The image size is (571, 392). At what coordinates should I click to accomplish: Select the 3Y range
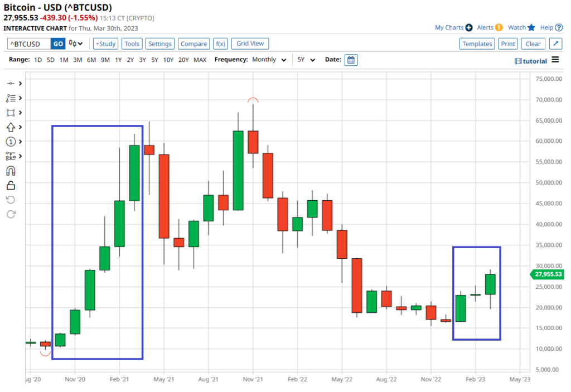[142, 60]
